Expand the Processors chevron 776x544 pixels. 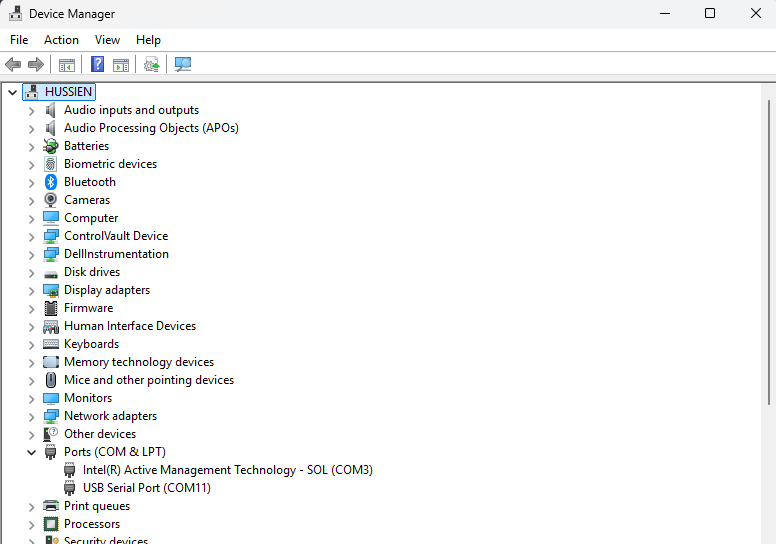[x=31, y=525]
